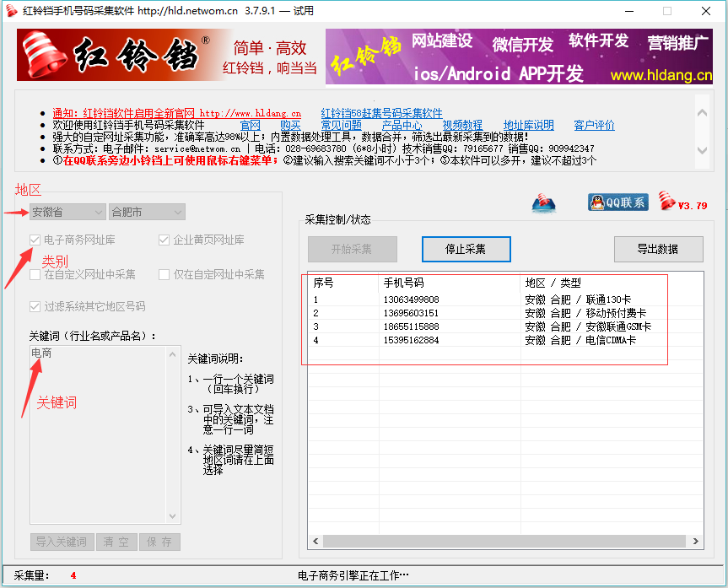Open the 常见问题 link
The height and width of the screenshot is (588, 728).
click(x=342, y=125)
